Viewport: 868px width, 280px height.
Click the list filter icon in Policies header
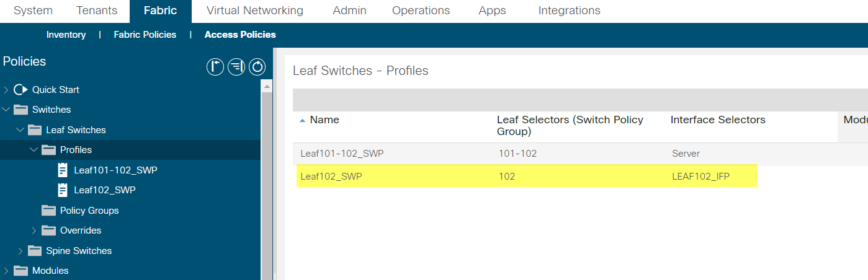coord(236,67)
